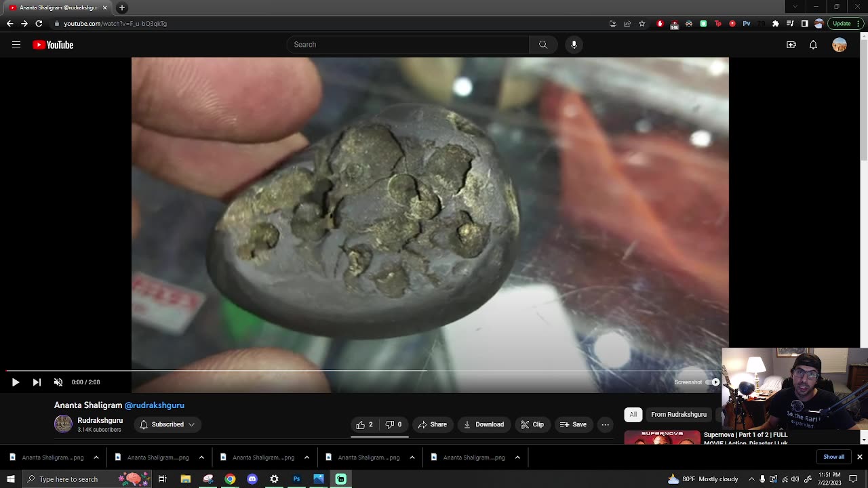Click the Chrome Update button

(846, 24)
